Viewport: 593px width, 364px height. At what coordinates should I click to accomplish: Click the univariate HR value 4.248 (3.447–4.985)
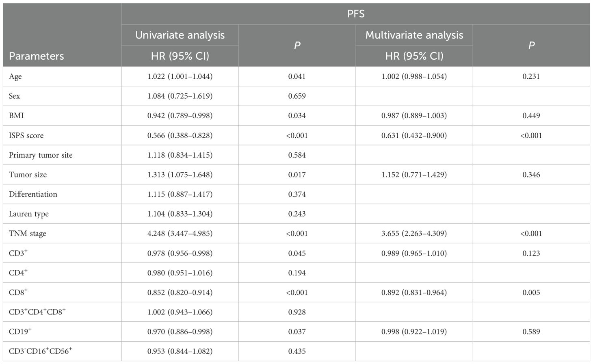click(180, 234)
